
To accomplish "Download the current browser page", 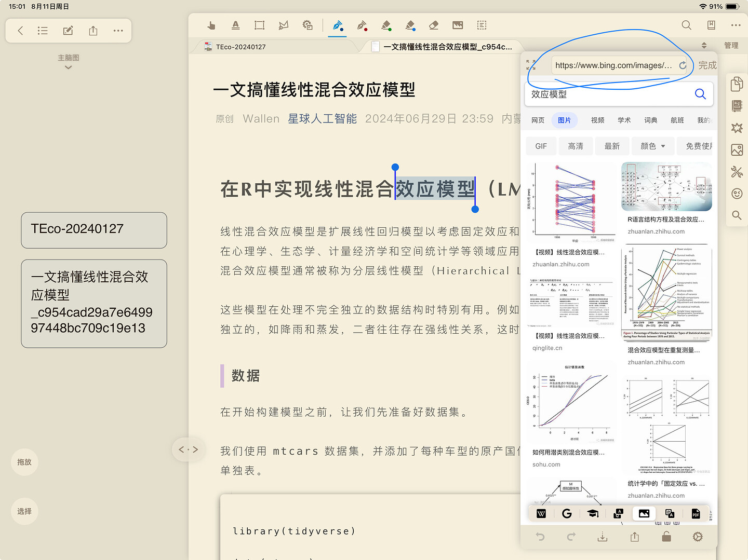I will (x=603, y=537).
